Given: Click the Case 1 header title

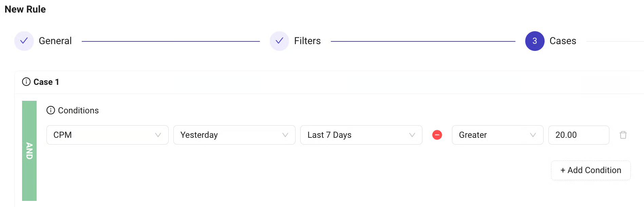Looking at the screenshot, I should [x=46, y=82].
